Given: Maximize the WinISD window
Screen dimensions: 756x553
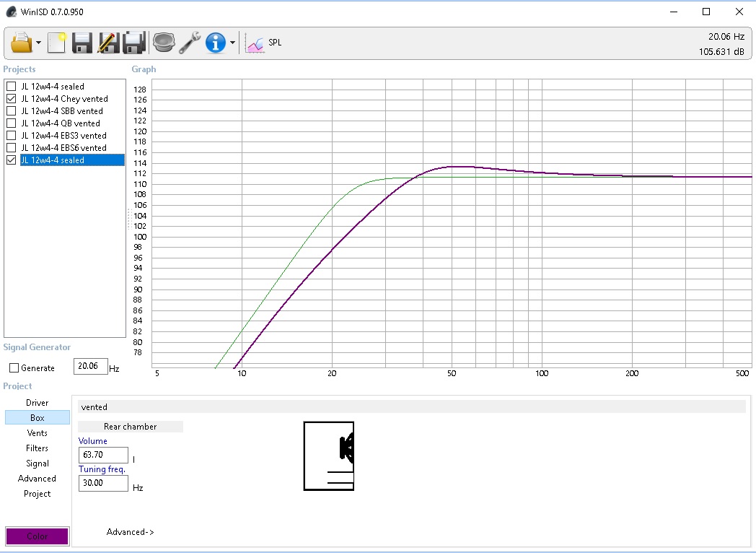Looking at the screenshot, I should (706, 12).
